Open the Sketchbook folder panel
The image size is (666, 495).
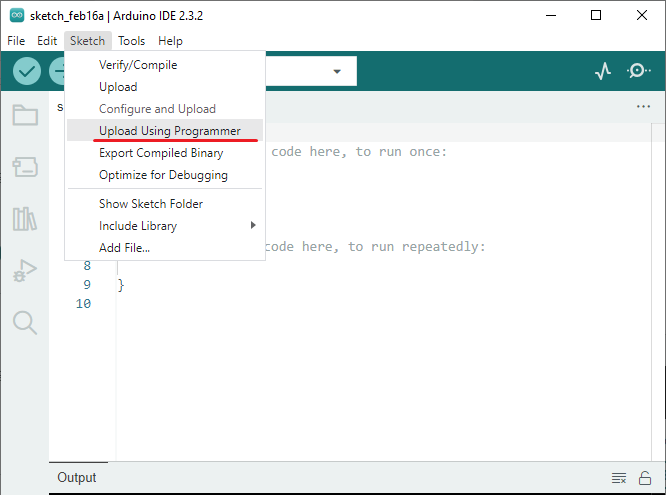click(25, 115)
